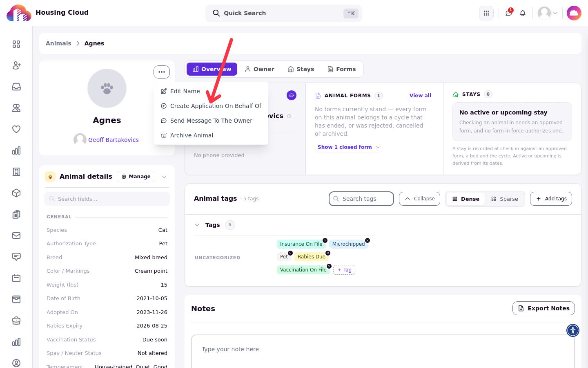Screen dimensions: 588x368
Task: Focus the Quick Search box
Action: tap(284, 13)
